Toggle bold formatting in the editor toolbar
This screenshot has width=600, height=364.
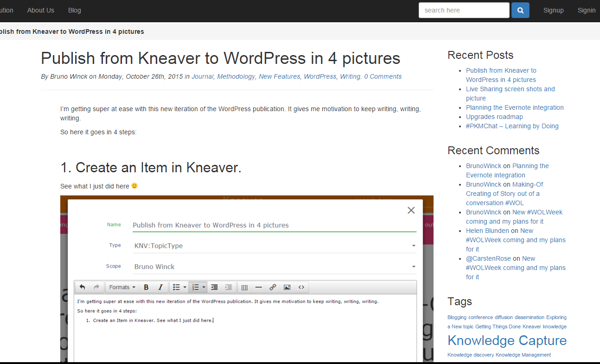pyautogui.click(x=146, y=287)
